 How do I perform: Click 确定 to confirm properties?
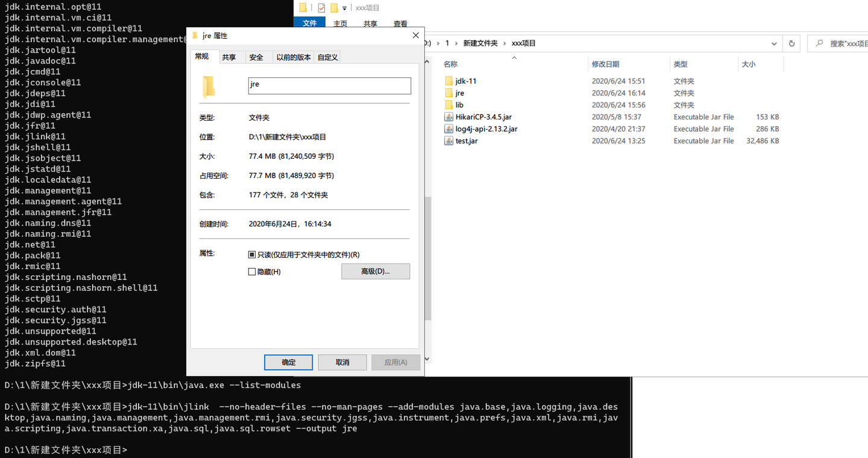click(x=288, y=362)
